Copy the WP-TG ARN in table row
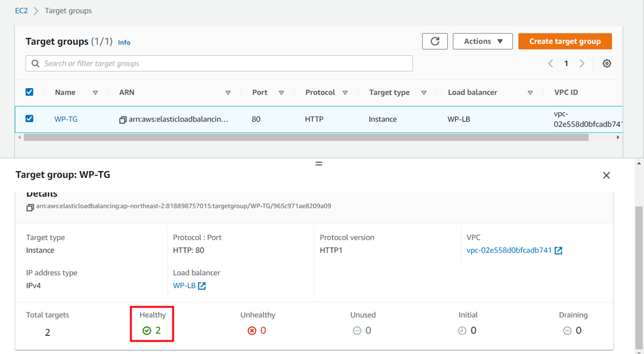Viewport: 644px width, 354px height. [122, 120]
